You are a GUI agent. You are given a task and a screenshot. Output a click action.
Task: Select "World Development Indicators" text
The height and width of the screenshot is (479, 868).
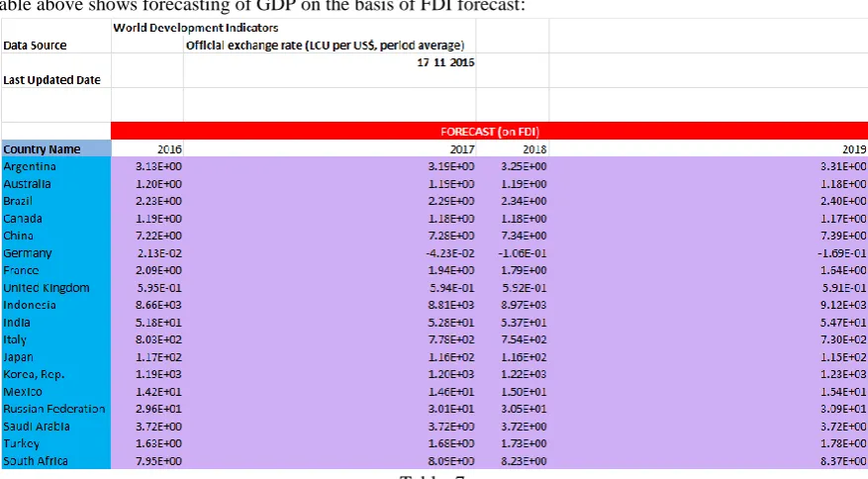tap(195, 28)
